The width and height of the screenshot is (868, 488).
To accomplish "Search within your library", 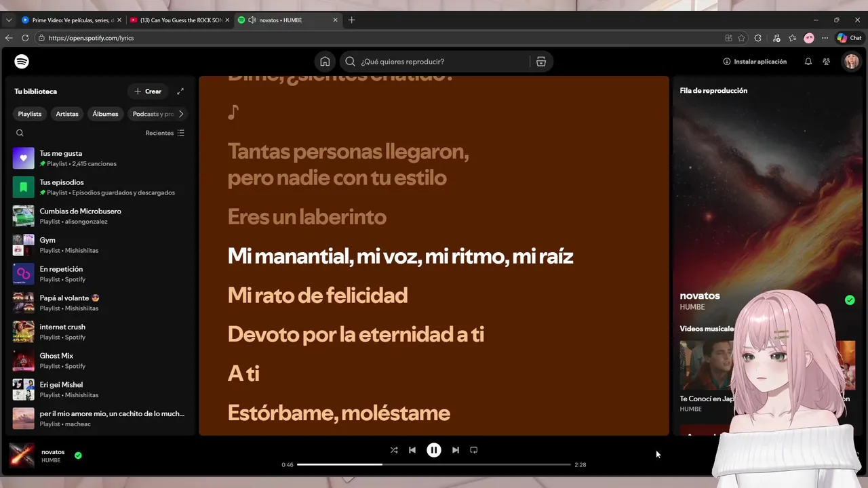I will (20, 133).
